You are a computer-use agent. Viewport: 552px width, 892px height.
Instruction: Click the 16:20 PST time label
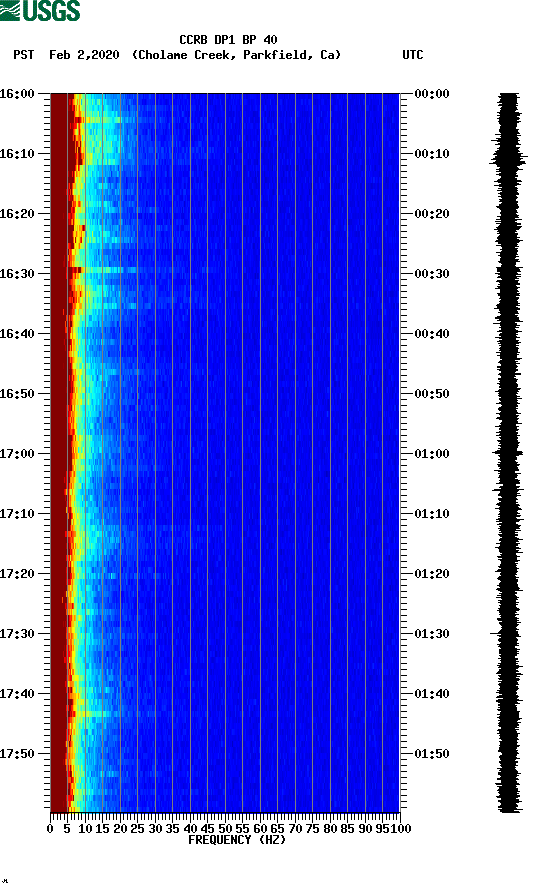[x=17, y=213]
